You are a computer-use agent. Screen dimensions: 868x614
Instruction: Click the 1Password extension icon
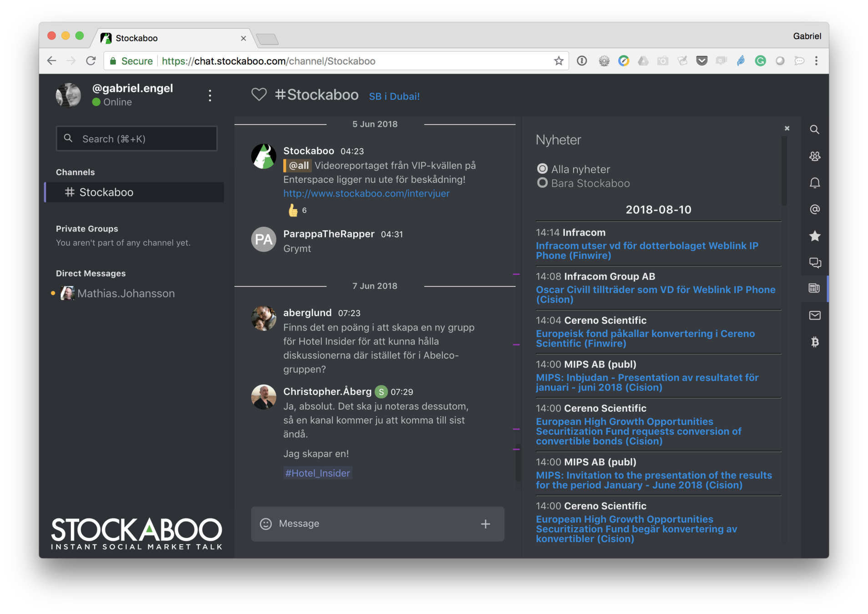pos(582,61)
